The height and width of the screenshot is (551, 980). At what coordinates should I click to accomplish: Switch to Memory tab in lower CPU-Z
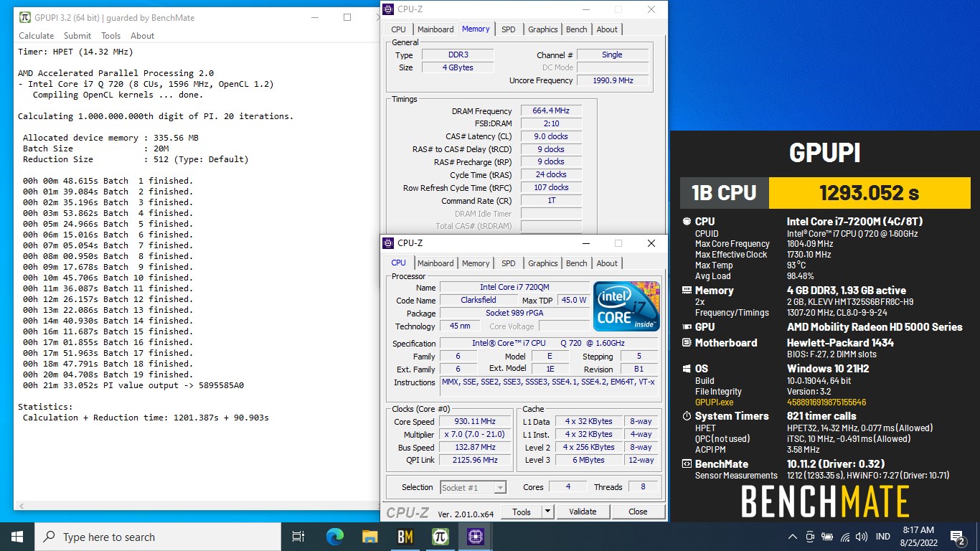476,263
